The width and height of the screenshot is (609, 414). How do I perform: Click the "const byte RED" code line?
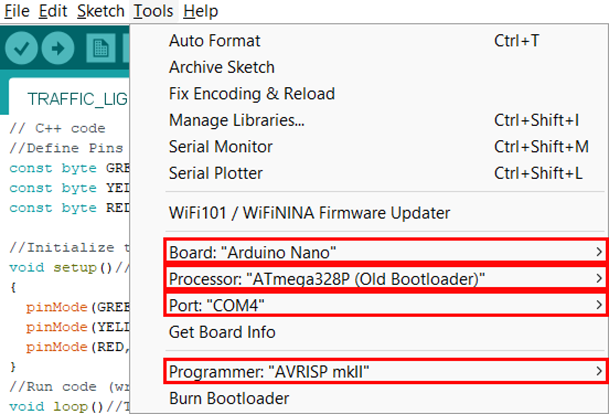[69, 208]
